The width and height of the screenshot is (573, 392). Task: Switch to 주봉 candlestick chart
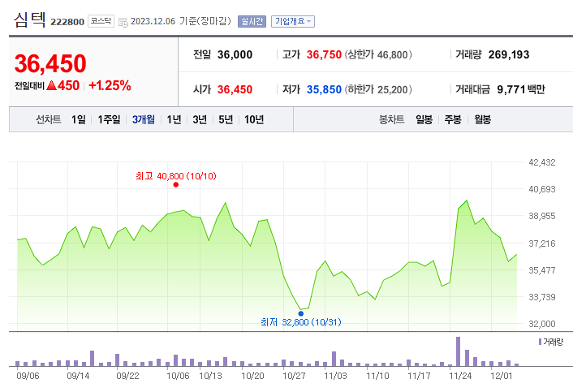(453, 119)
